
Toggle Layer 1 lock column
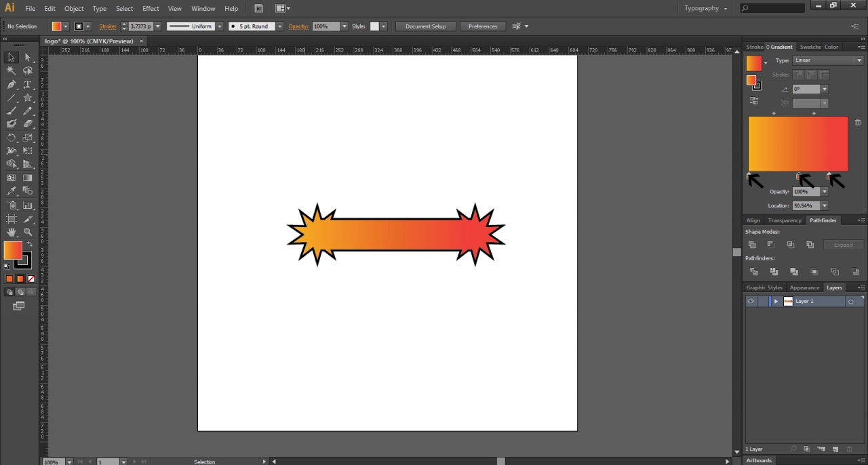(762, 301)
